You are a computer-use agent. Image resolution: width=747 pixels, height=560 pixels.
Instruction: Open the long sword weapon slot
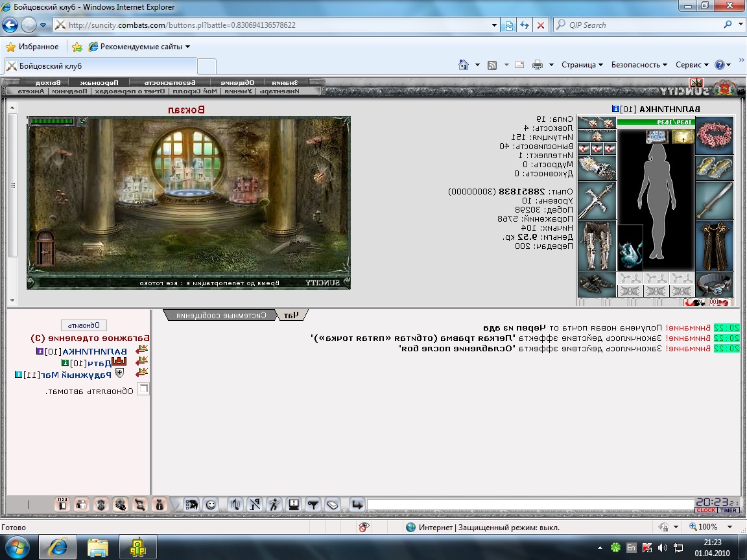(715, 200)
